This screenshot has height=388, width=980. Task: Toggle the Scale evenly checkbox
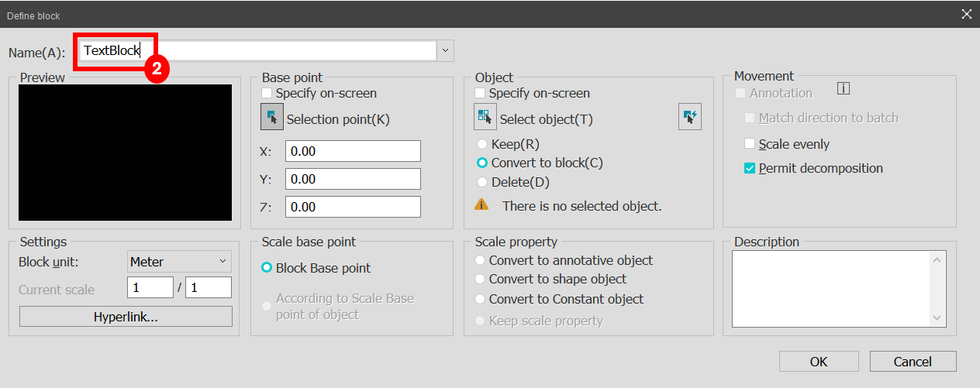pos(750,144)
